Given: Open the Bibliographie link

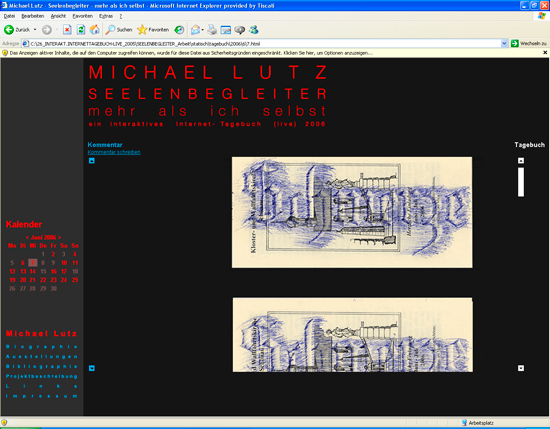Looking at the screenshot, I should [41, 366].
